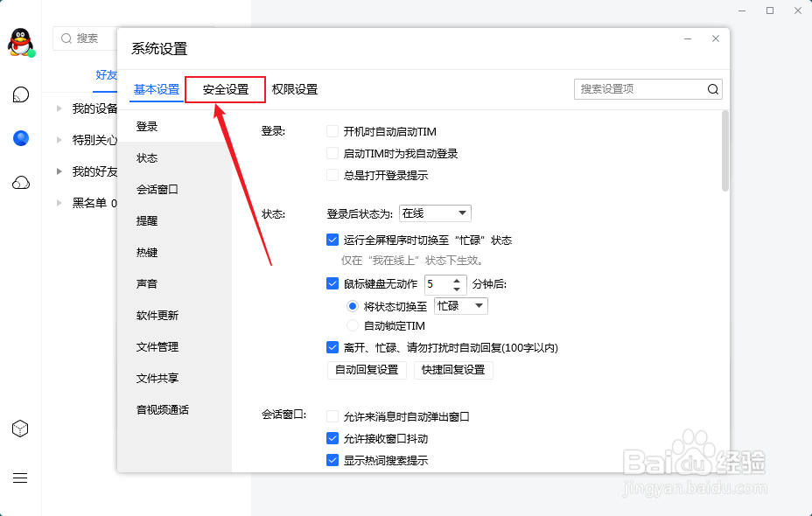Screen dimensions: 812x516
Task: Click the main 搜索 box
Action: point(86,38)
